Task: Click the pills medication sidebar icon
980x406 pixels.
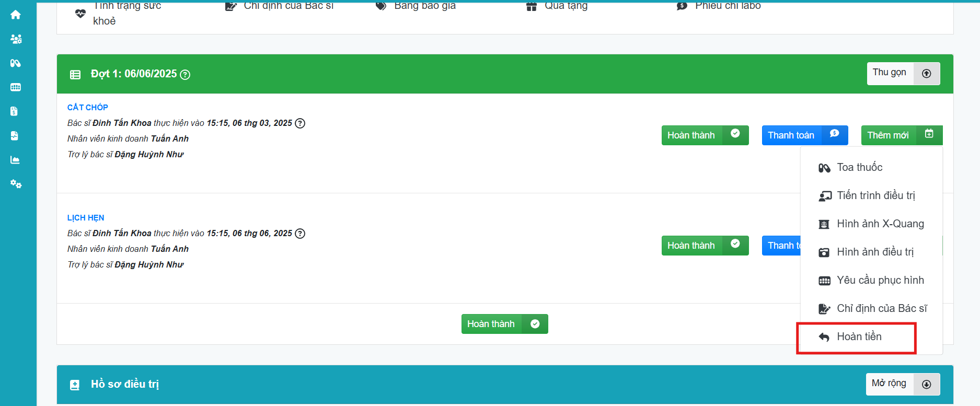Action: pyautogui.click(x=16, y=63)
